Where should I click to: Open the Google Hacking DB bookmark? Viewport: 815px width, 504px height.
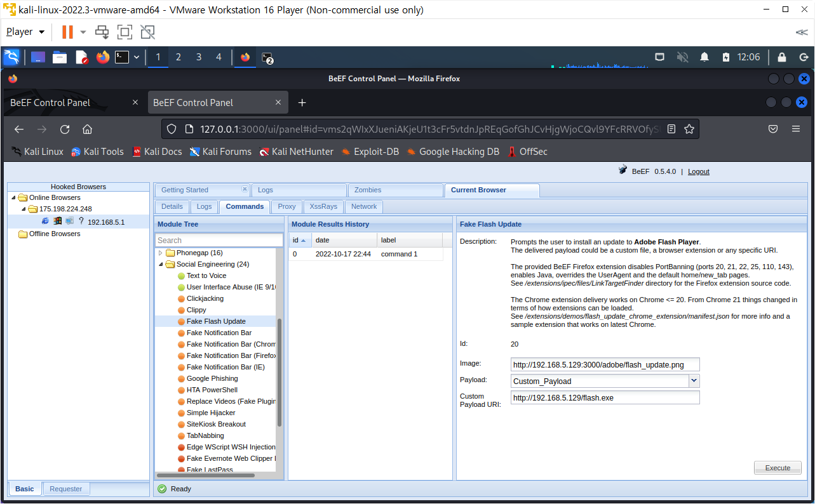[x=453, y=152]
